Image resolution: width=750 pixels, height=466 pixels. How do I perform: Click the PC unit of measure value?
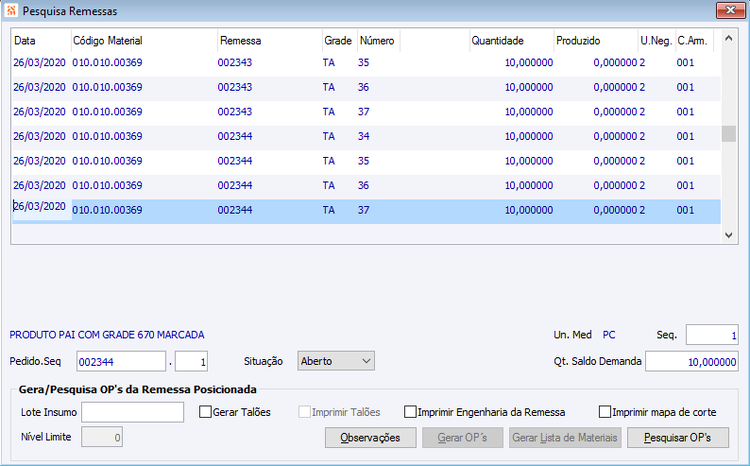coord(609,335)
